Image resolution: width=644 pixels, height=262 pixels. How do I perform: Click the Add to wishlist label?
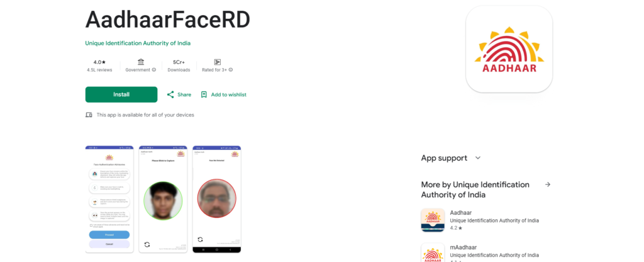229,94
